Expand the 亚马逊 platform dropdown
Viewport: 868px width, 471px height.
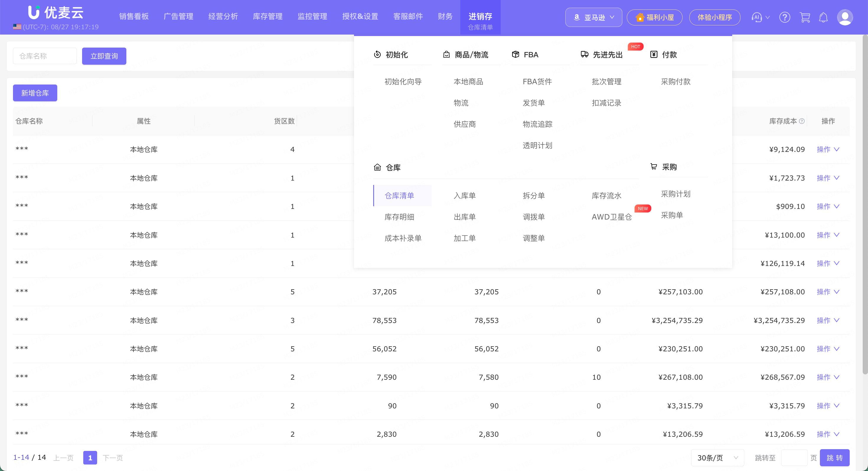tap(593, 17)
